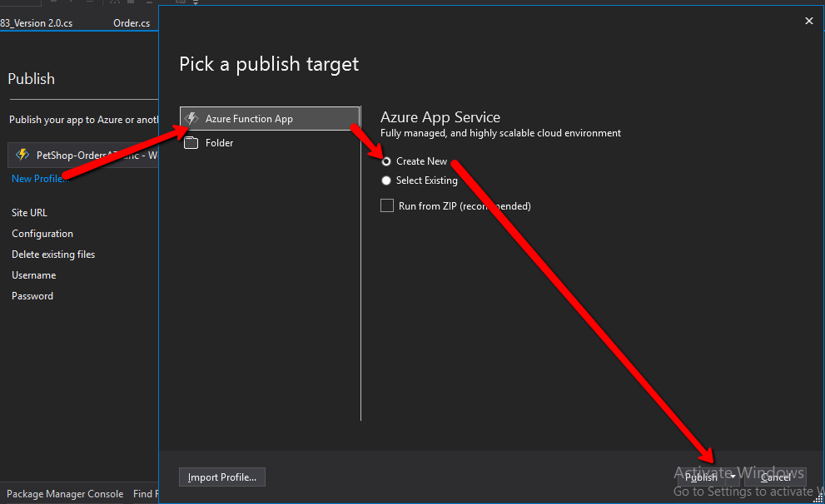
Task: Select the Azure Function App publish target
Action: [x=270, y=119]
